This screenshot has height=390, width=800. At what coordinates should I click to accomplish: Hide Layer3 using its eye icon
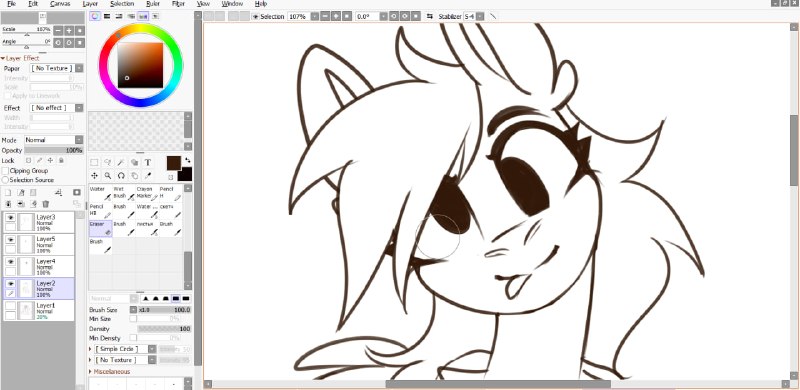pos(10,218)
